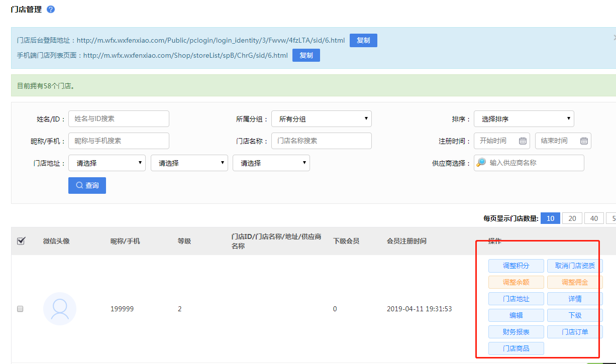The image size is (616, 364).
Task: Click the end date calendar icon
Action: coord(584,141)
